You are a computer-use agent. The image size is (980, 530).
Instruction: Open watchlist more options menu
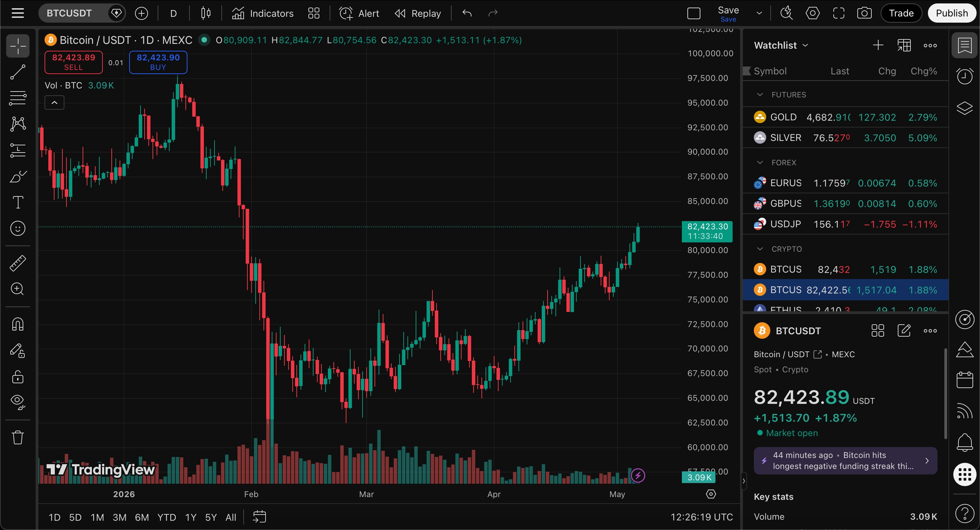(930, 45)
